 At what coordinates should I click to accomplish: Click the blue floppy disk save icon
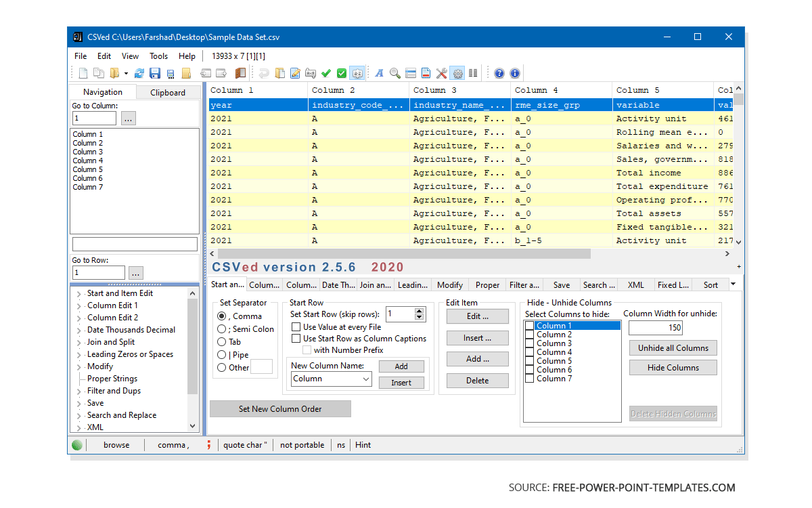tap(154, 73)
